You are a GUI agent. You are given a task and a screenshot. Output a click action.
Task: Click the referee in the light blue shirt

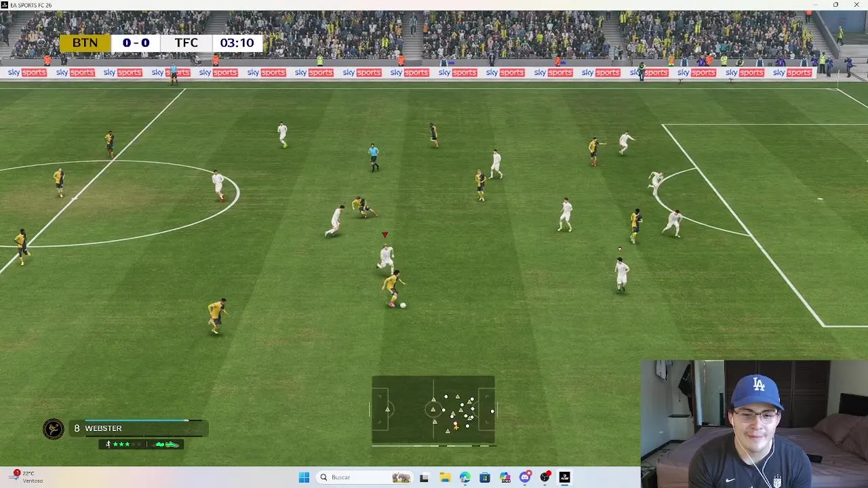click(373, 157)
